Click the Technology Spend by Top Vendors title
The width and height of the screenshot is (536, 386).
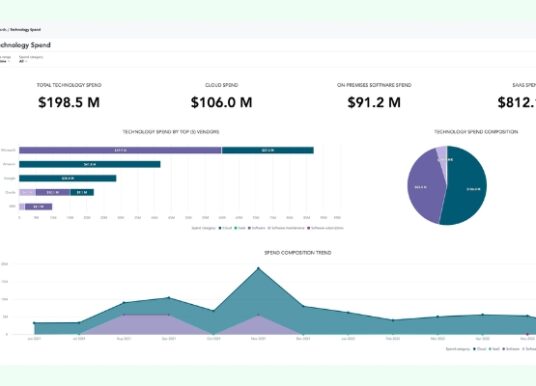171,132
